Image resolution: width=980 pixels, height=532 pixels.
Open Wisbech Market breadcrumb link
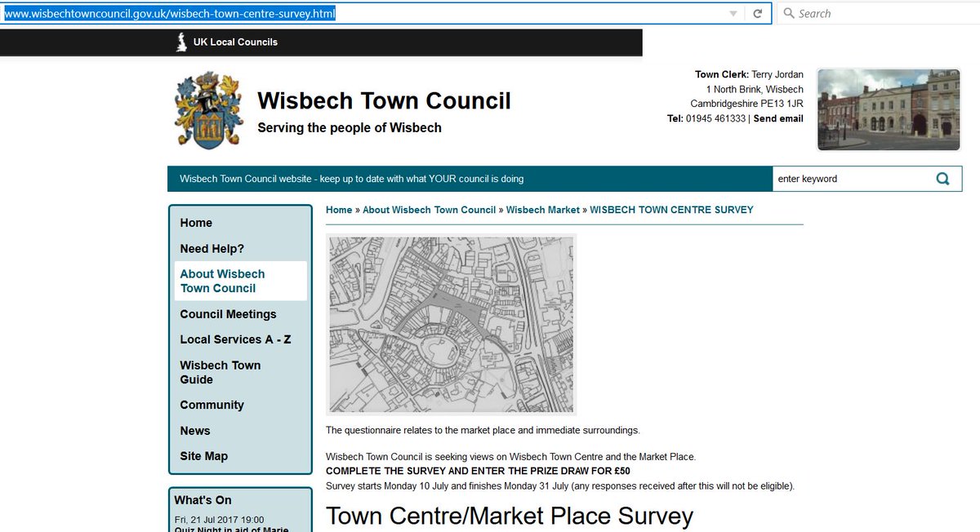[x=543, y=211]
